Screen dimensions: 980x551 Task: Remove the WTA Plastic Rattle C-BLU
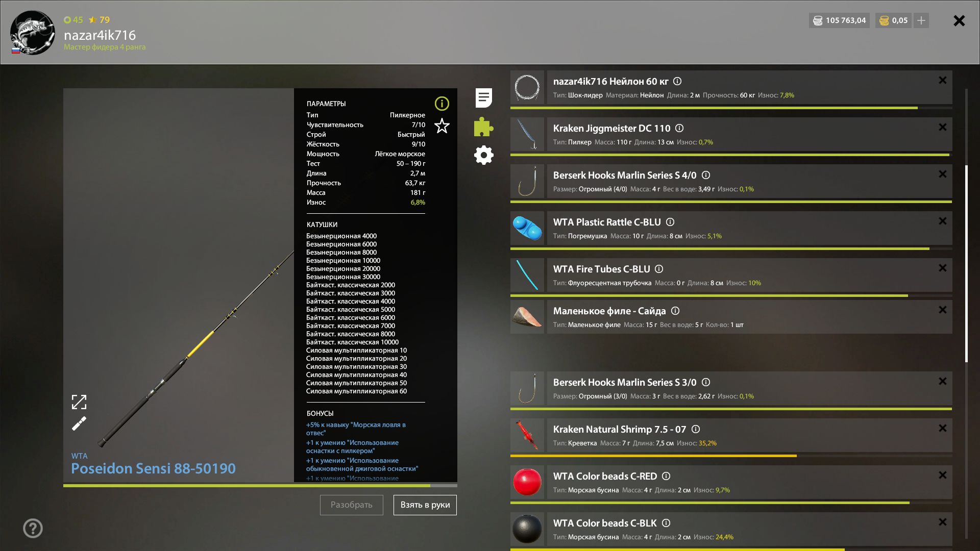pyautogui.click(x=942, y=221)
